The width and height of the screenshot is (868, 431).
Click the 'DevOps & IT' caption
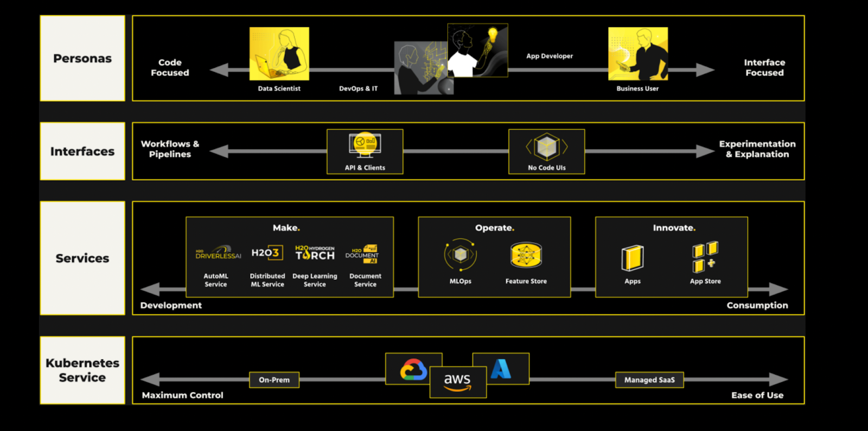point(358,88)
